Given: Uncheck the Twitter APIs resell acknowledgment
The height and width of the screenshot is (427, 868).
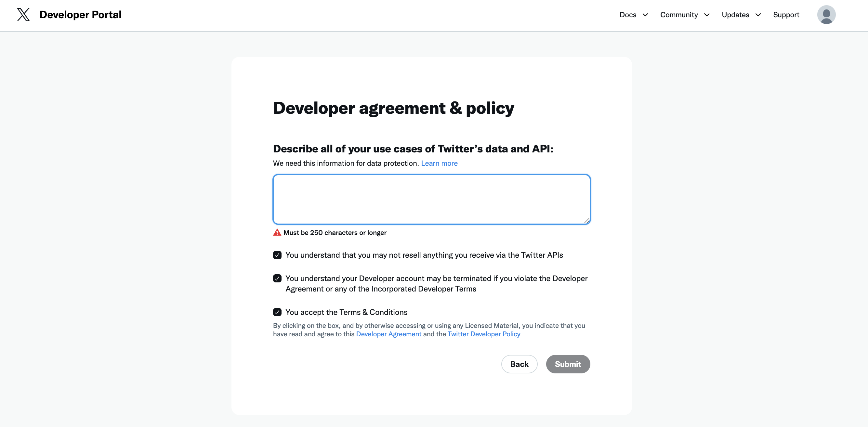Looking at the screenshot, I should pos(277,255).
